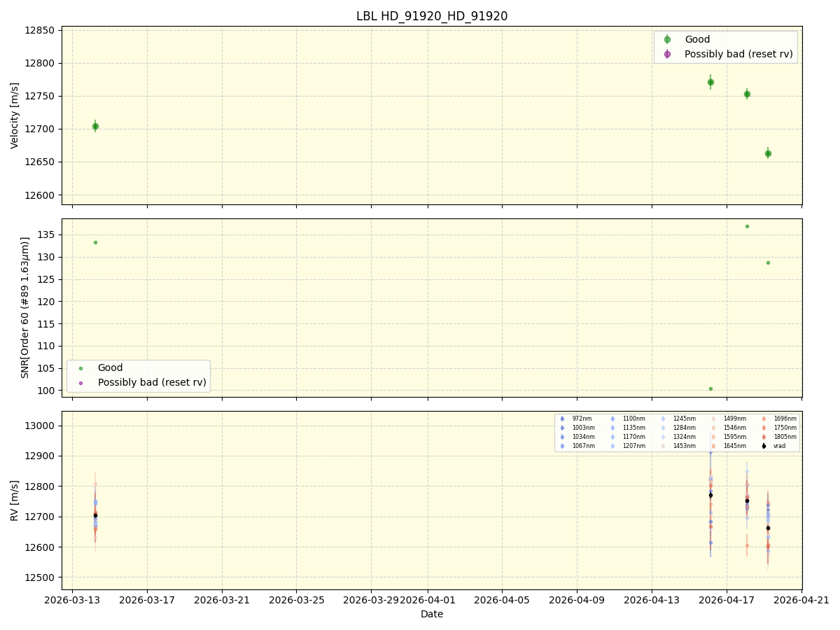Click the 12600 velocity tick label
840x630 pixels.
(40, 195)
